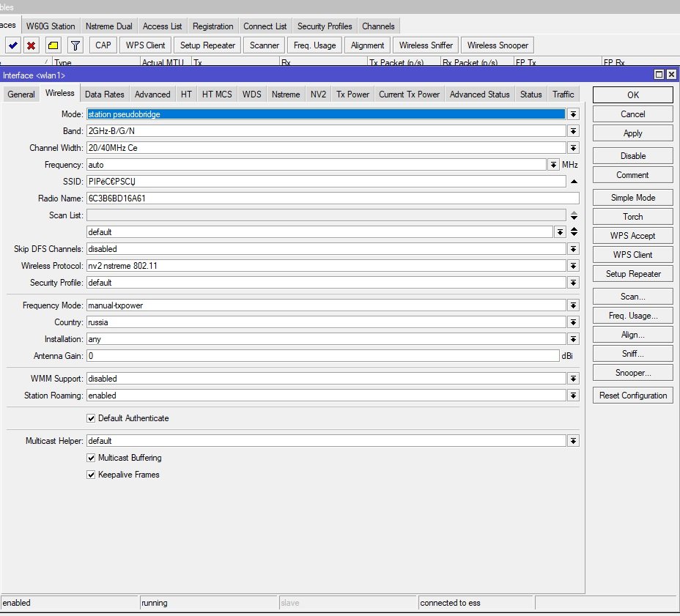Collapse the SSID field with up arrow

point(574,182)
